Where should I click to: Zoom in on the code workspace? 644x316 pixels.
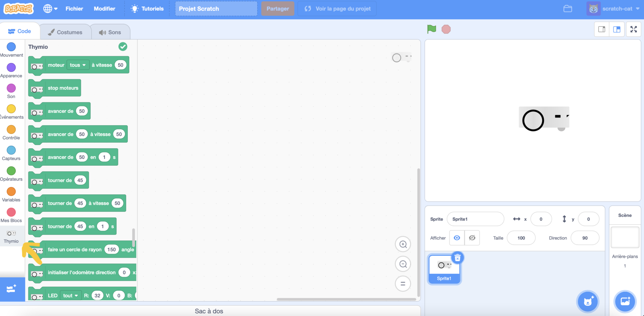(403, 244)
